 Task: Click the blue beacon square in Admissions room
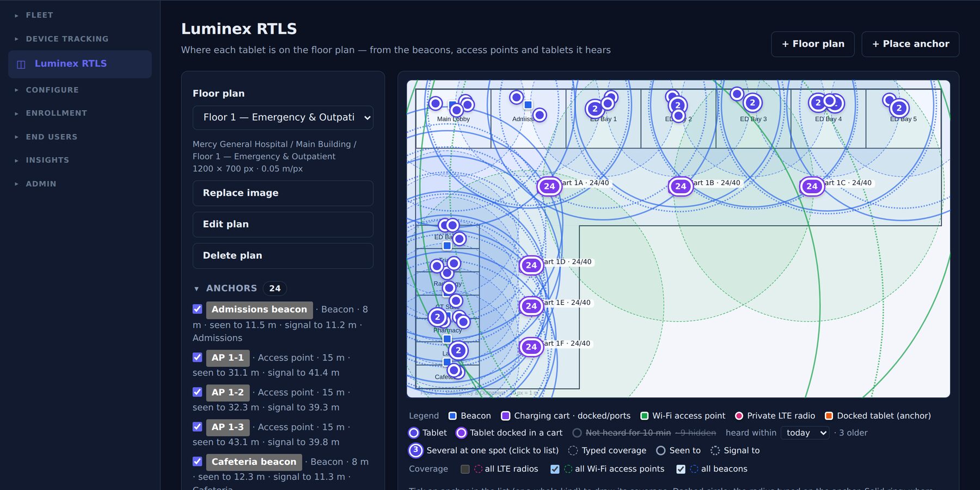528,105
